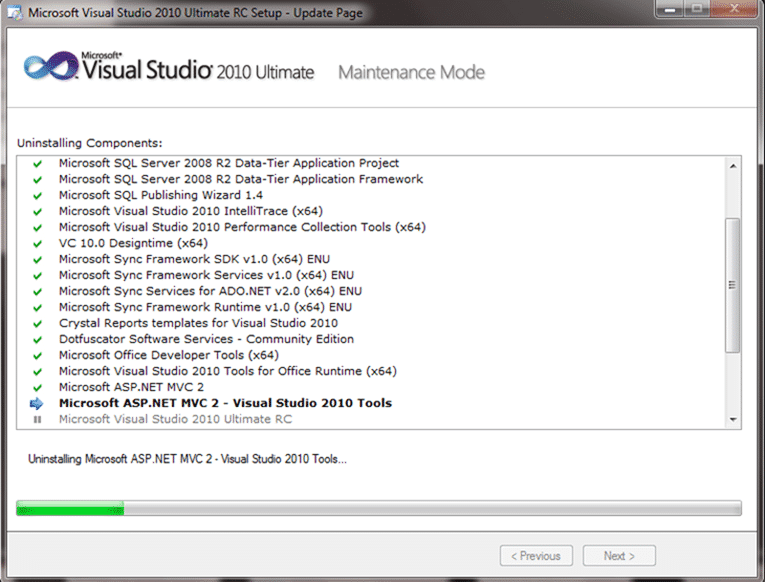
Task: Click checkmark beside Tools for Office Runtime
Action: [37, 372]
